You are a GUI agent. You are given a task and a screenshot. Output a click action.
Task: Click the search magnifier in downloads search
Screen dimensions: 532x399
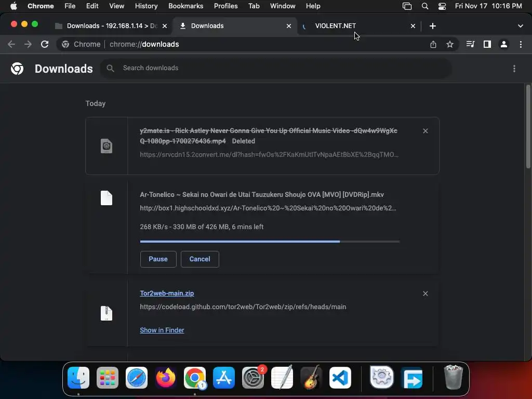click(x=110, y=68)
